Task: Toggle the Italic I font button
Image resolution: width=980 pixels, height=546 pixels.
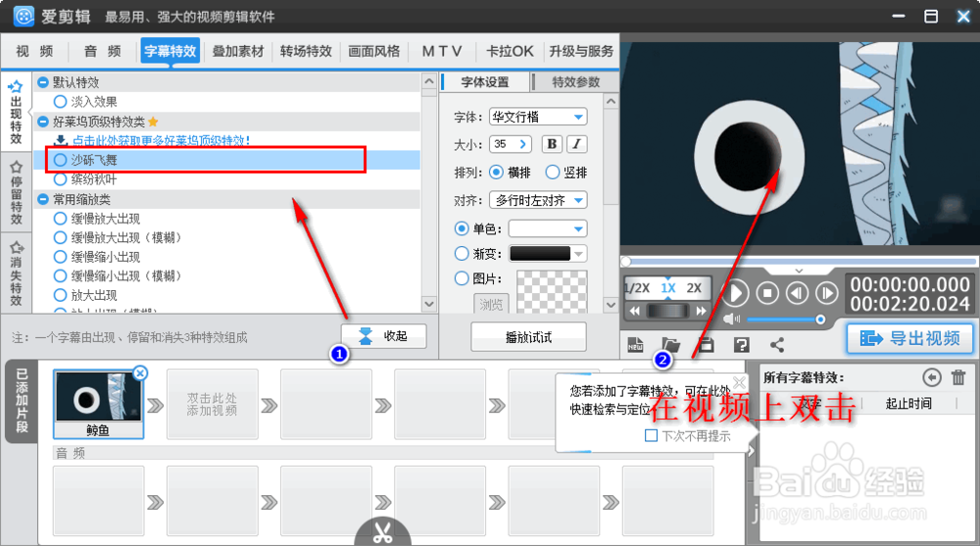Action: 577,144
